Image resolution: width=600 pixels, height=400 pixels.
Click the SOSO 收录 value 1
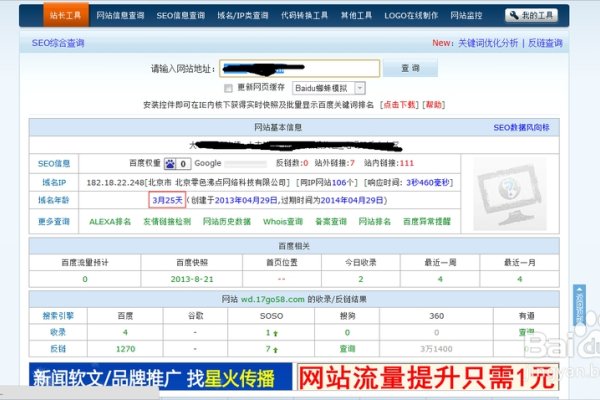click(x=268, y=333)
